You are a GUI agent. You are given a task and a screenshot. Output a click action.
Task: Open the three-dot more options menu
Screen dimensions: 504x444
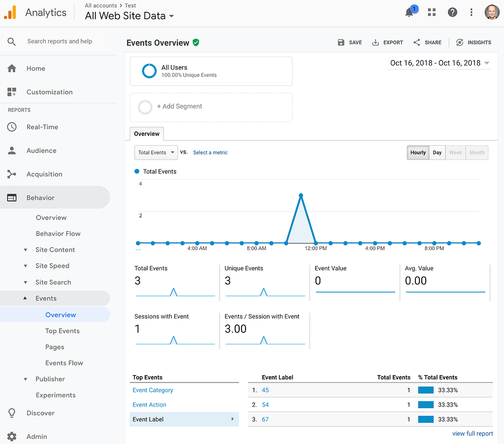point(471,12)
